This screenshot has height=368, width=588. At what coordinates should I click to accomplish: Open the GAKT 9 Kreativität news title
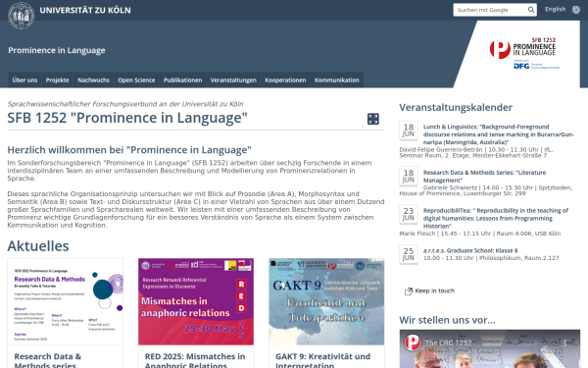pyautogui.click(x=322, y=361)
